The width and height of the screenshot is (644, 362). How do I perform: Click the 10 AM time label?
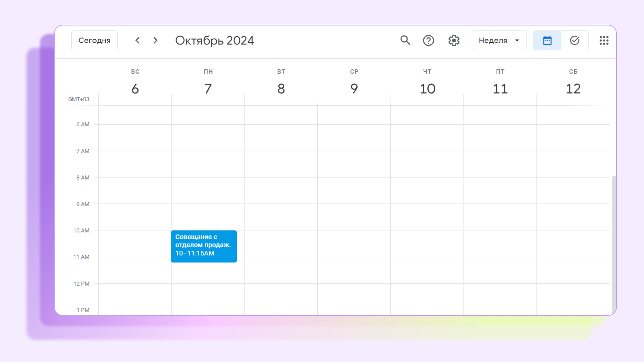click(82, 231)
